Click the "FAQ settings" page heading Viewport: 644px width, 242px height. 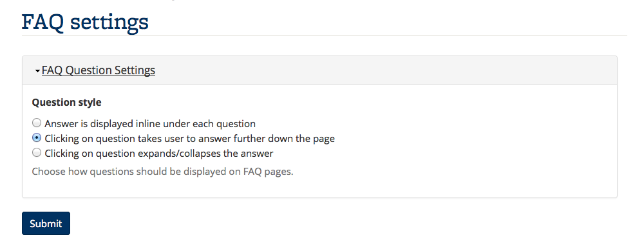click(x=85, y=22)
